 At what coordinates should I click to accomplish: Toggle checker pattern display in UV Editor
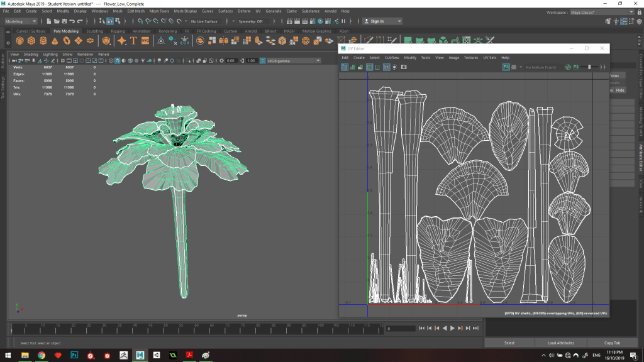(x=514, y=67)
